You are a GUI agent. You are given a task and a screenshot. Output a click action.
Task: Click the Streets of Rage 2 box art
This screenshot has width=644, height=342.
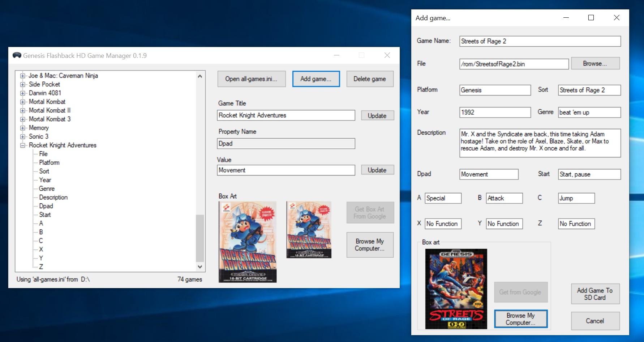coord(456,289)
